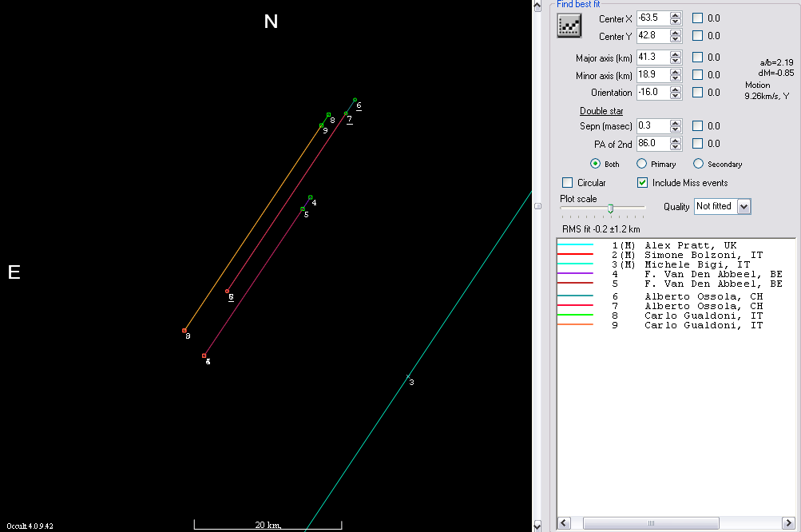Viewport: 801px width, 532px height.
Task: Increase Center Y with its up arrow
Action: pyautogui.click(x=676, y=33)
